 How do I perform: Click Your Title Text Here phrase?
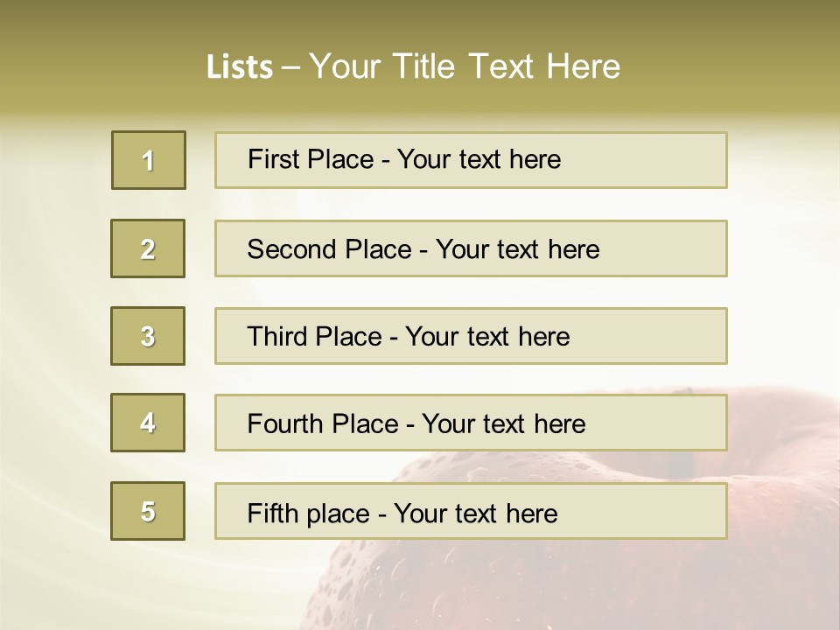[465, 66]
